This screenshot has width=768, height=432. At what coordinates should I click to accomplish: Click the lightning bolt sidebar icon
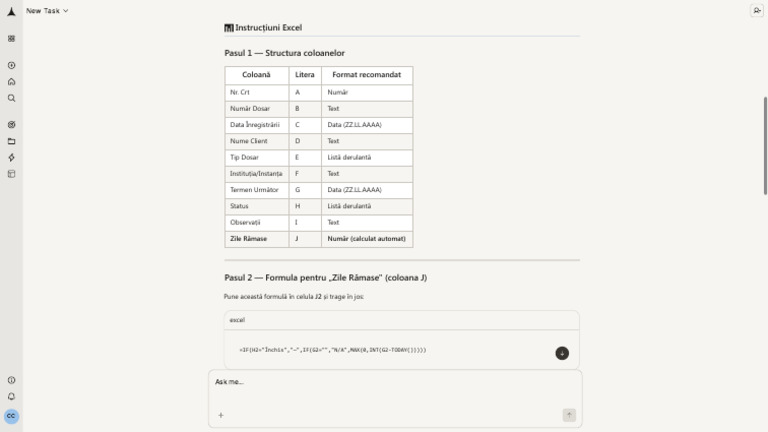coord(11,158)
